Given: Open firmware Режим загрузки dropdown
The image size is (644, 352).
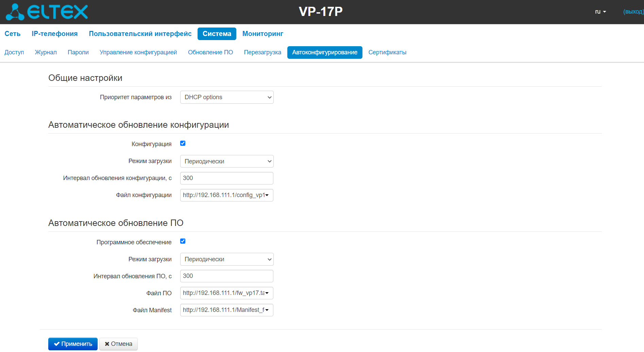Looking at the screenshot, I should (x=227, y=259).
